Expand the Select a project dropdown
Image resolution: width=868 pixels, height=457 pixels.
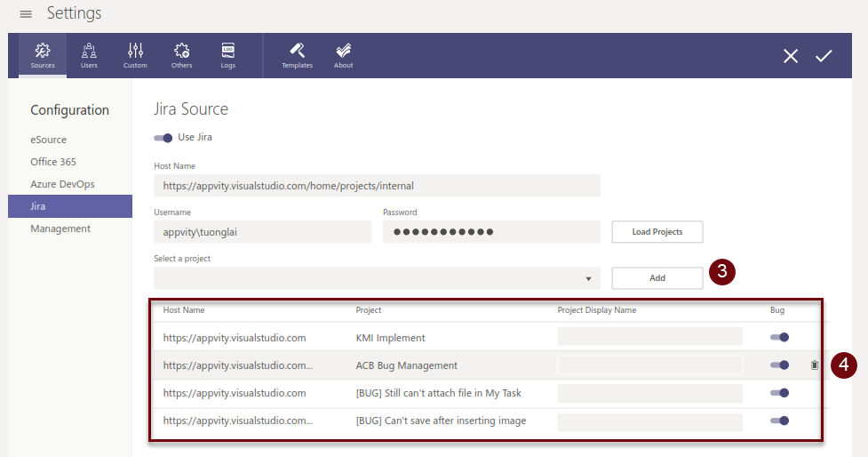(588, 279)
